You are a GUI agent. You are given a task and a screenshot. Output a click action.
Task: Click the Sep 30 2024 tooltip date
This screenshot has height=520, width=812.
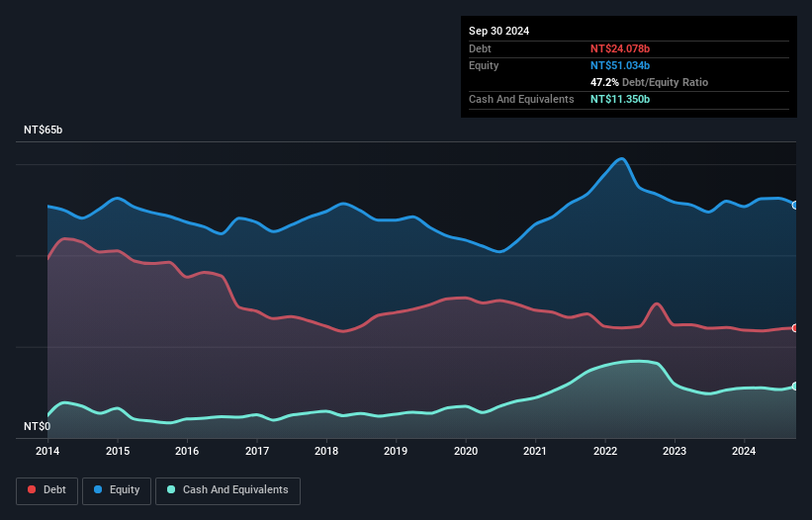[498, 31]
